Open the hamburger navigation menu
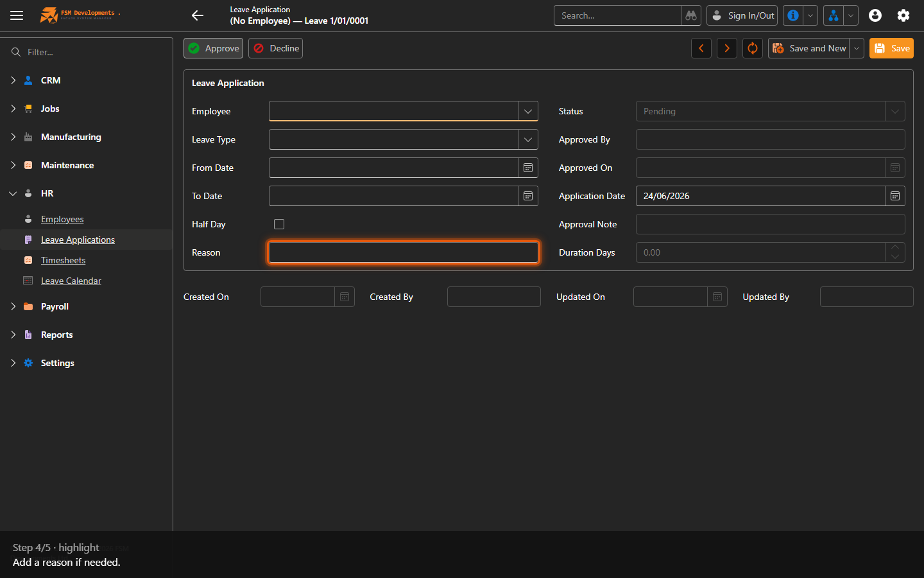The image size is (924, 578). 17,15
